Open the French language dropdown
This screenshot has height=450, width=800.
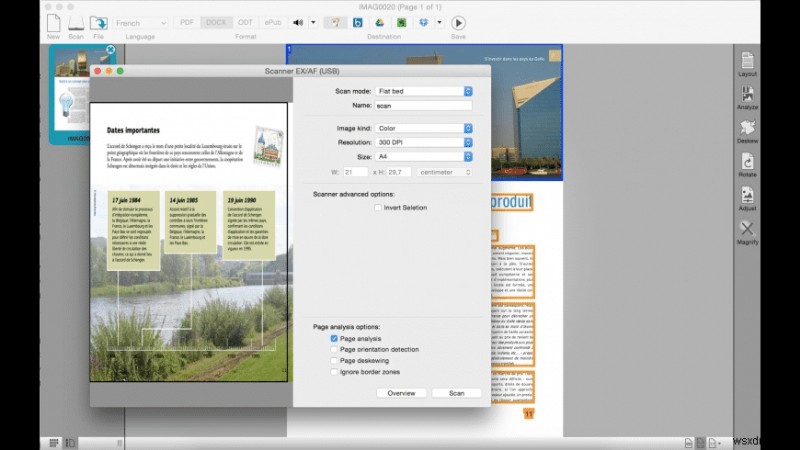coord(140,22)
